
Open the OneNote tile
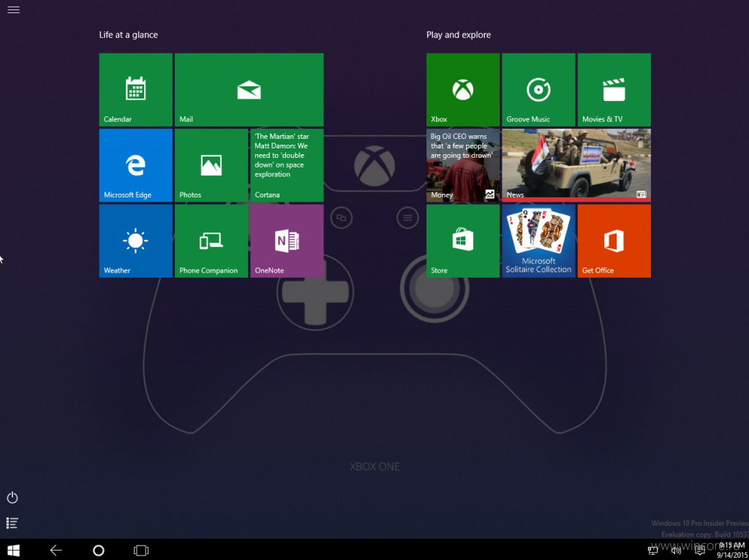coord(287,241)
